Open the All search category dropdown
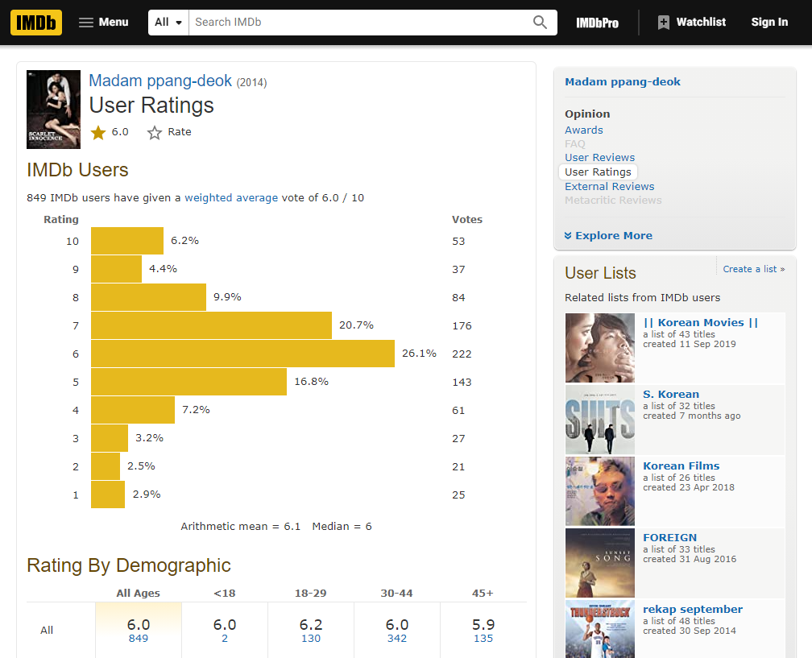The height and width of the screenshot is (658, 812). (169, 23)
